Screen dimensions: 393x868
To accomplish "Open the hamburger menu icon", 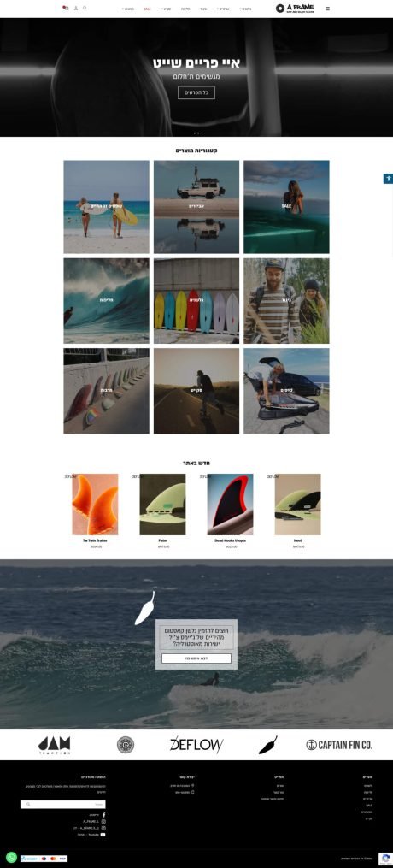I will click(328, 9).
